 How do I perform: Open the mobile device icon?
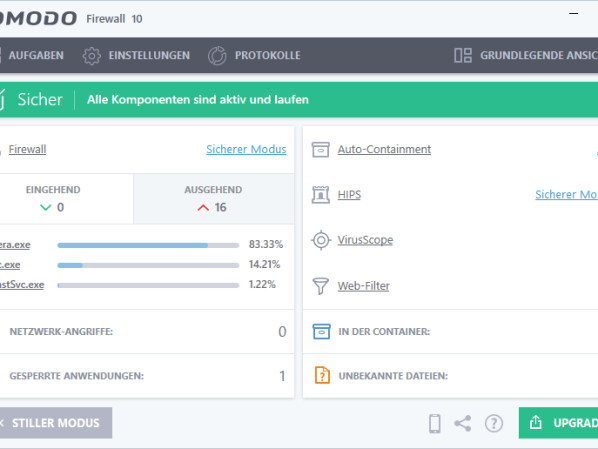coord(435,423)
